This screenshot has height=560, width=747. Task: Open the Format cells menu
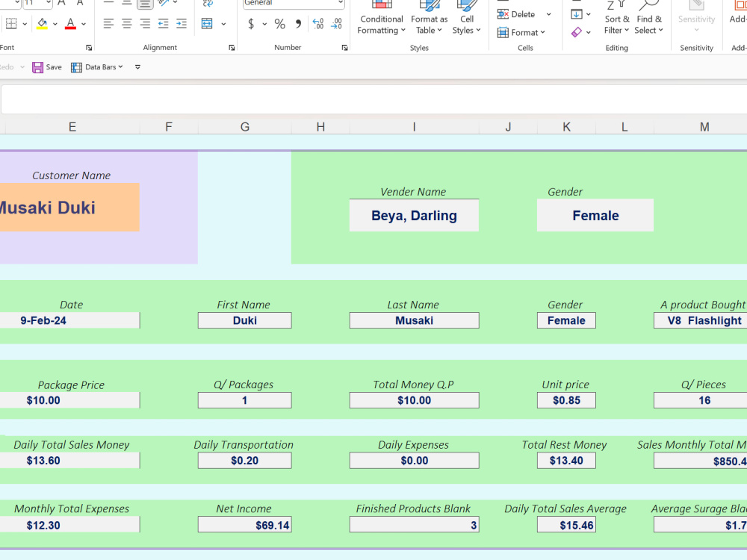tap(521, 32)
